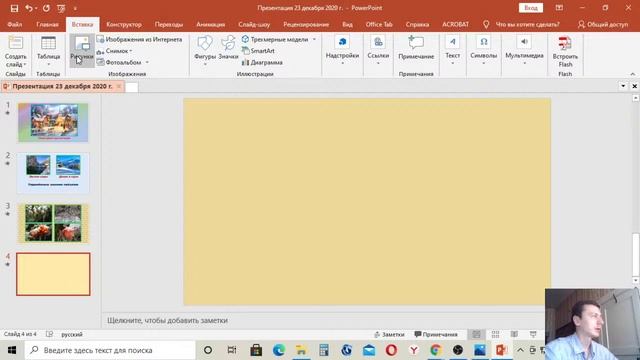Select slide 2 thumbnail
The image size is (640, 360).
[x=53, y=173]
